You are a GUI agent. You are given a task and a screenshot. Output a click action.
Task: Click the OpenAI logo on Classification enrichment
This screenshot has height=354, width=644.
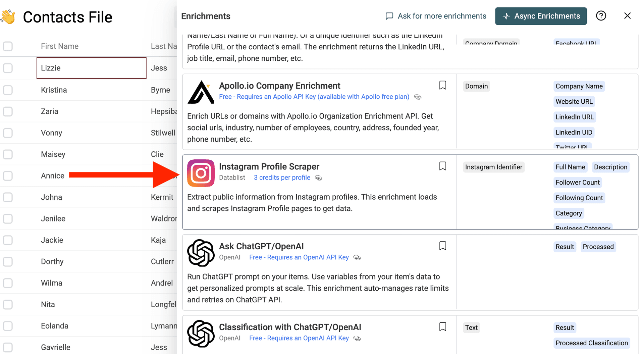click(201, 334)
